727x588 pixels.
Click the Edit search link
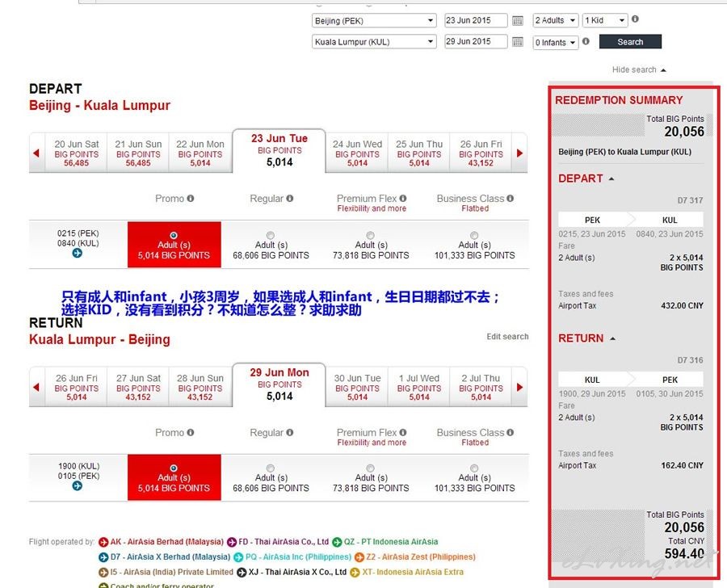click(x=507, y=337)
